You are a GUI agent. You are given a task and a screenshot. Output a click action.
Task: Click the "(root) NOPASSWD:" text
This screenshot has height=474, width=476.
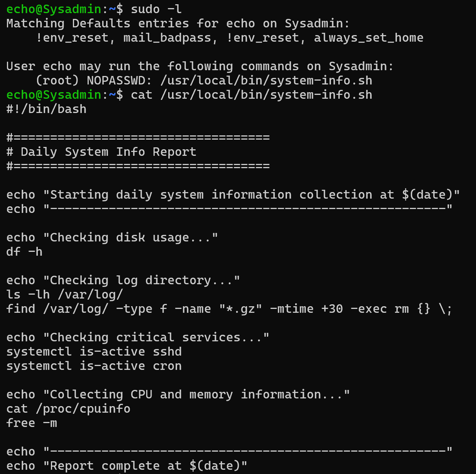pyautogui.click(x=94, y=81)
